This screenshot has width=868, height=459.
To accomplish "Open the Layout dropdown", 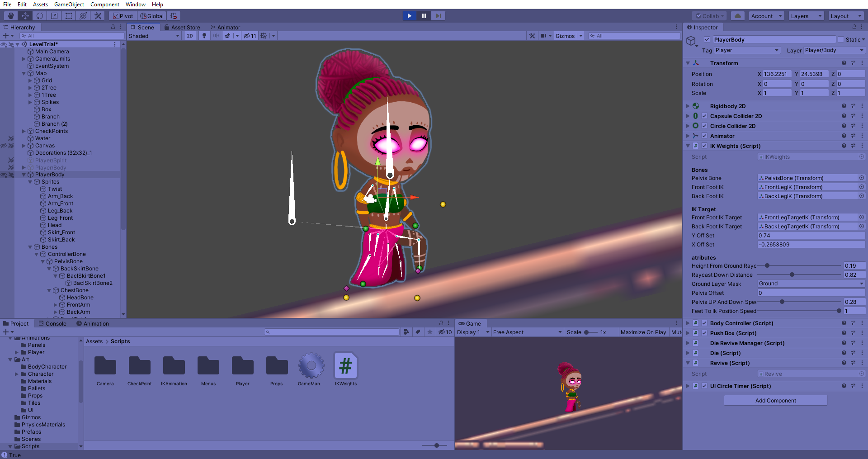I will point(846,16).
